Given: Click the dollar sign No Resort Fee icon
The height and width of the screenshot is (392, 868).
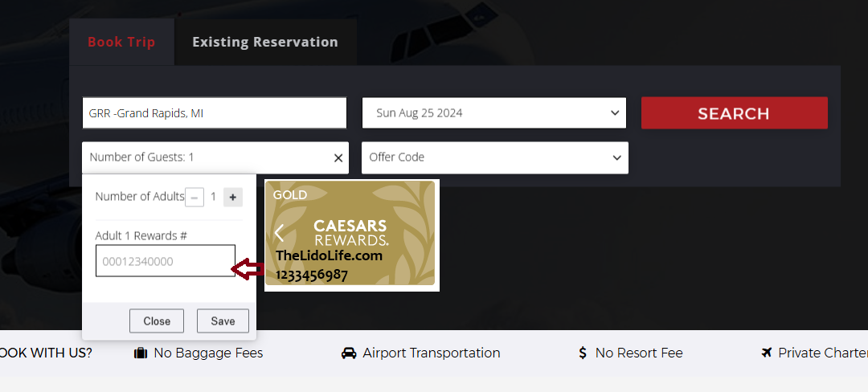Looking at the screenshot, I should 583,353.
